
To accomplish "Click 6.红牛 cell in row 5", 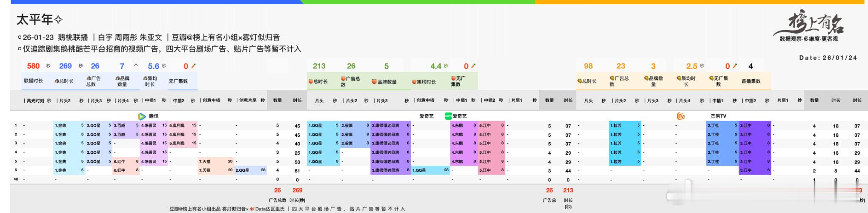I will pos(126,161).
